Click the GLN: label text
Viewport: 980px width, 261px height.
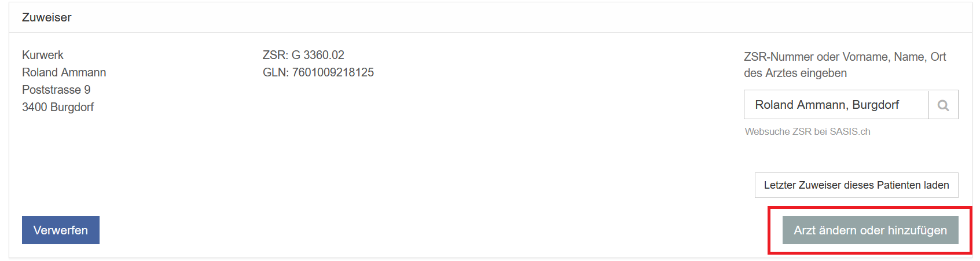276,72
